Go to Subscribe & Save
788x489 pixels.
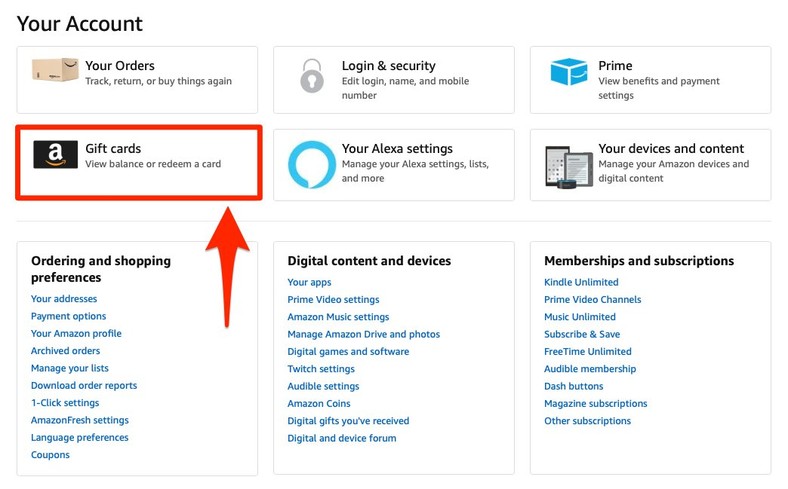point(582,334)
